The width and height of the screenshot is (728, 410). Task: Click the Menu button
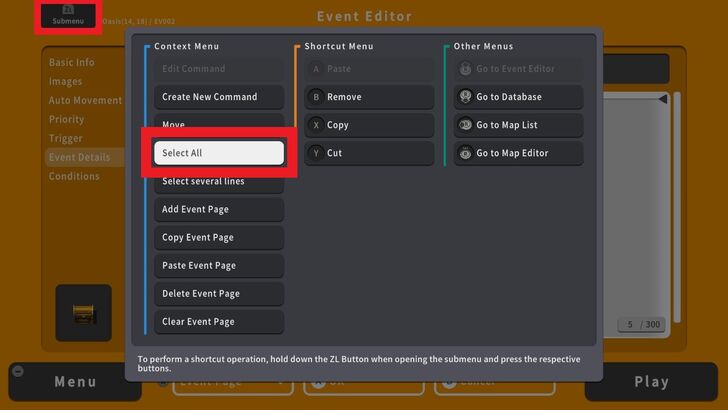point(75,382)
